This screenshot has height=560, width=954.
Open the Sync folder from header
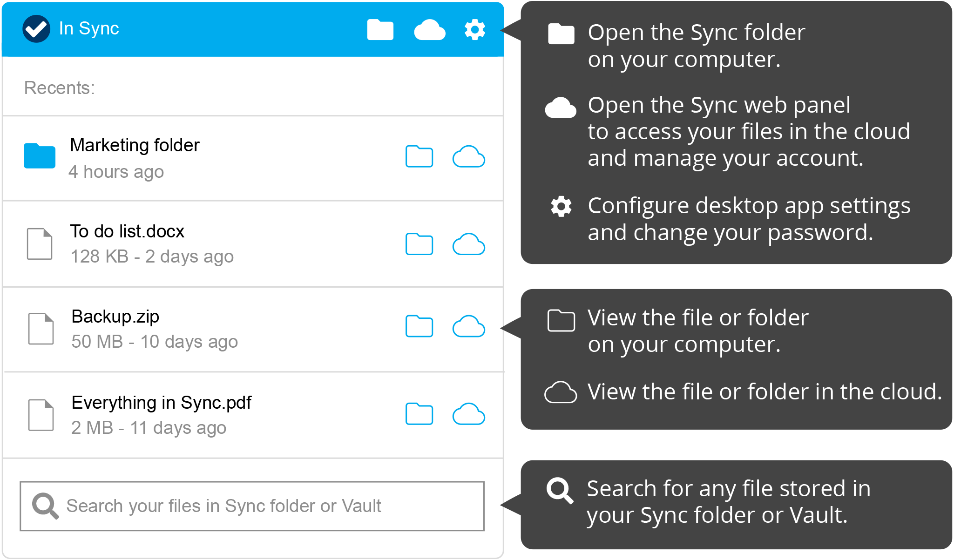click(380, 30)
